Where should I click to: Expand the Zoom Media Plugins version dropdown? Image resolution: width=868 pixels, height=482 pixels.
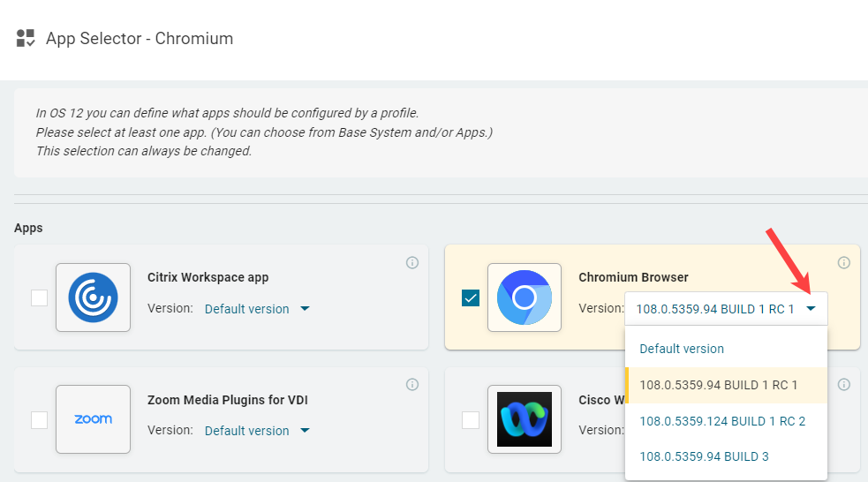click(305, 431)
